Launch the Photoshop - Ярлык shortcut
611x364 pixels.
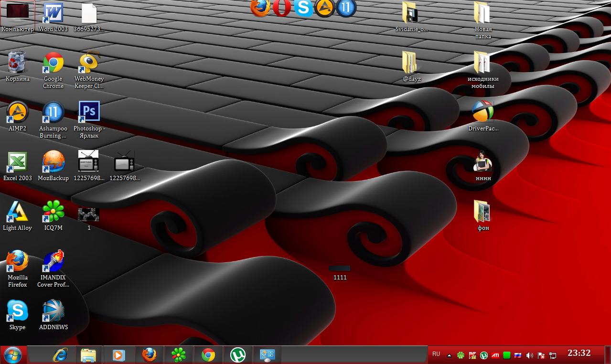click(x=89, y=120)
